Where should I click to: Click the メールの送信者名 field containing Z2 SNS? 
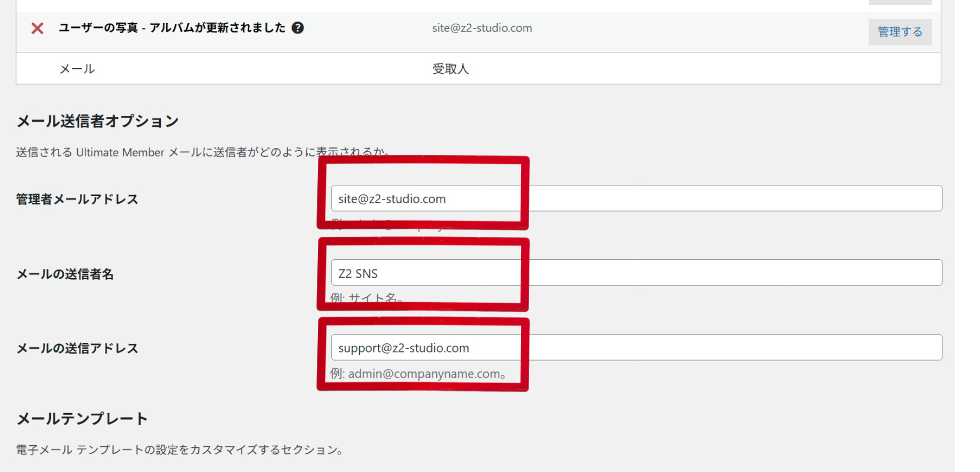pyautogui.click(x=636, y=273)
